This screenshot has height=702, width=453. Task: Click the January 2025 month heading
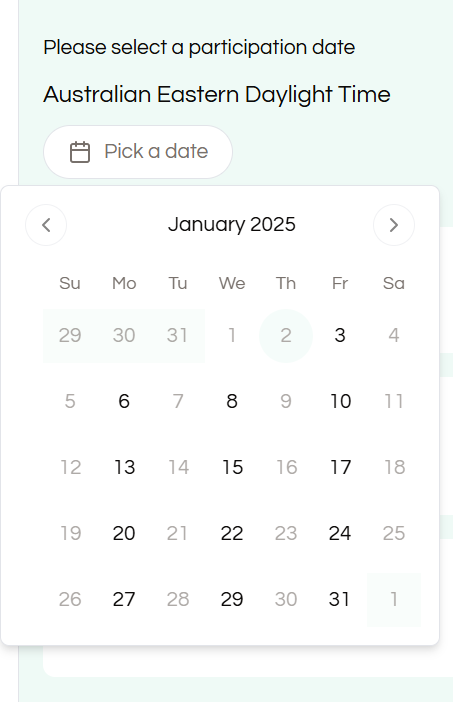[232, 224]
